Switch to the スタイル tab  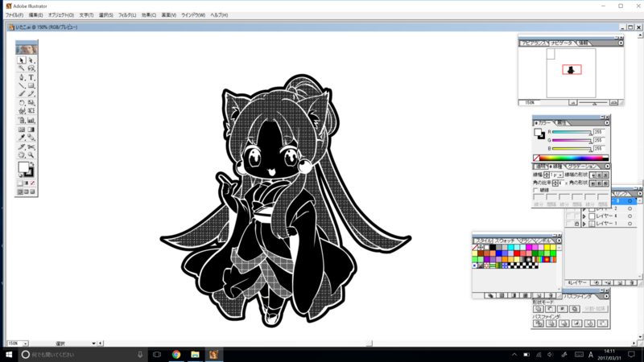tap(484, 241)
